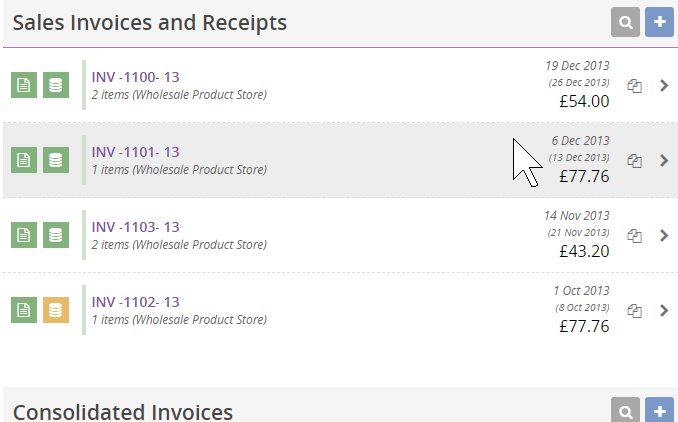Expand INV -1100- 13 with right chevron

(664, 86)
